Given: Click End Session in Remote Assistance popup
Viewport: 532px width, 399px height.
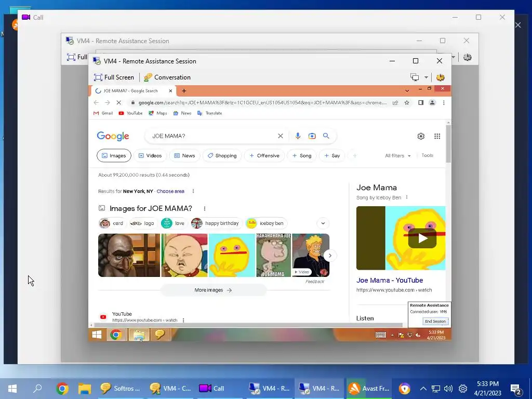Looking at the screenshot, I should coord(435,321).
